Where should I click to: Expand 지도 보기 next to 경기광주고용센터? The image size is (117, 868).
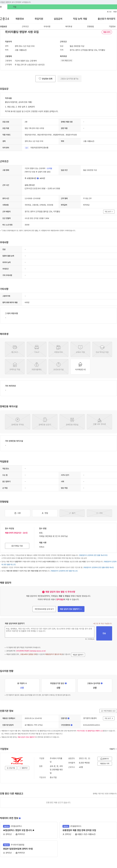[x=109, y=718]
